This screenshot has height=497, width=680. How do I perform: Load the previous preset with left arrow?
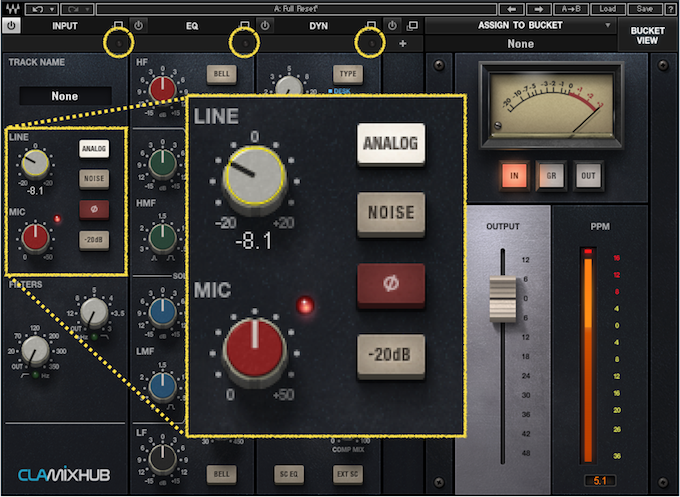click(x=512, y=9)
